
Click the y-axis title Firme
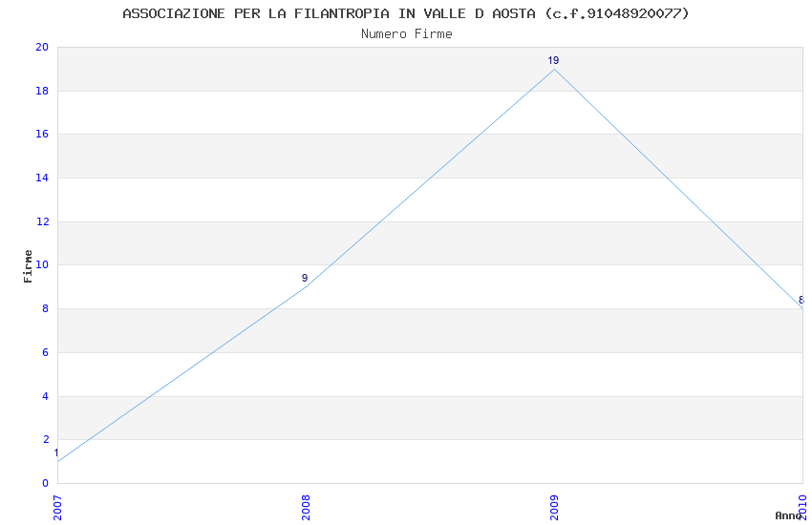point(28,266)
